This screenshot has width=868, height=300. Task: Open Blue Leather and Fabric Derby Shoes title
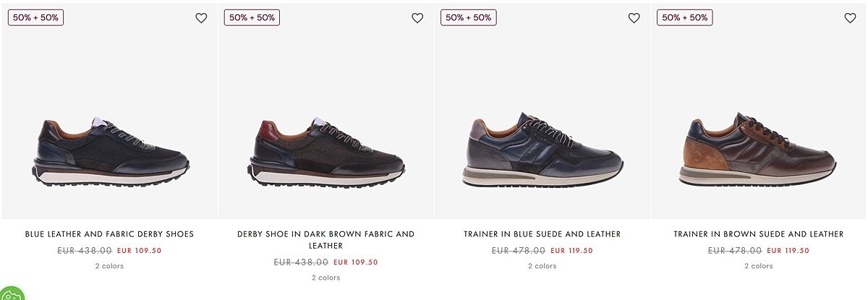coord(109,234)
